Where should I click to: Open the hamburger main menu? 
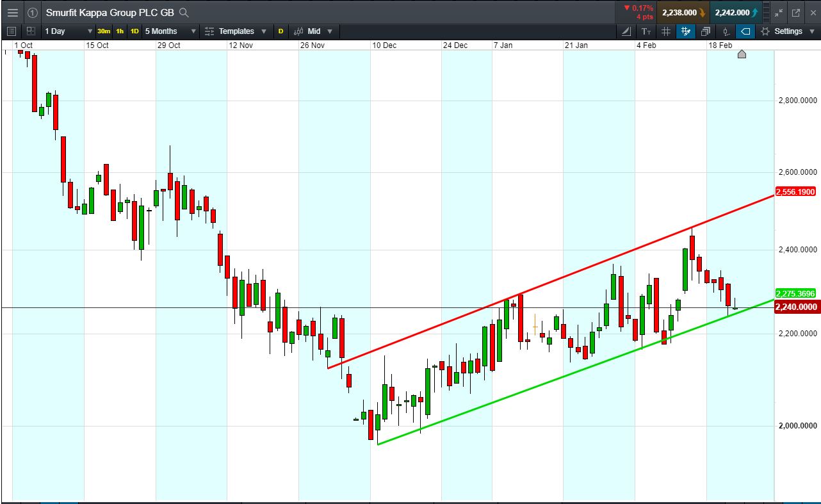pos(13,12)
